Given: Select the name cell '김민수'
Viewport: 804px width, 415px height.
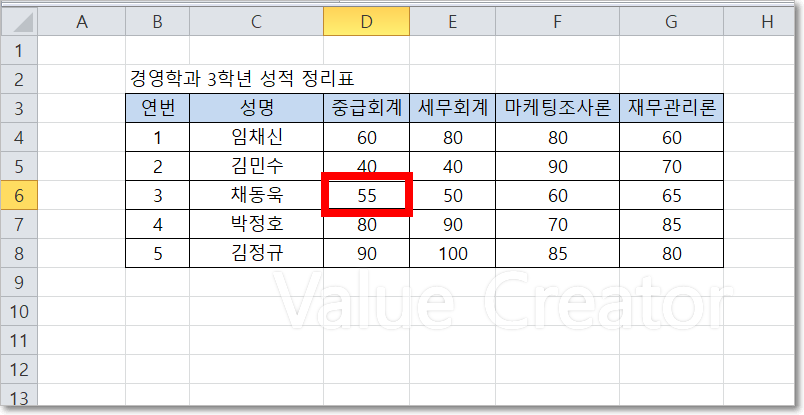Looking at the screenshot, I should tap(256, 166).
